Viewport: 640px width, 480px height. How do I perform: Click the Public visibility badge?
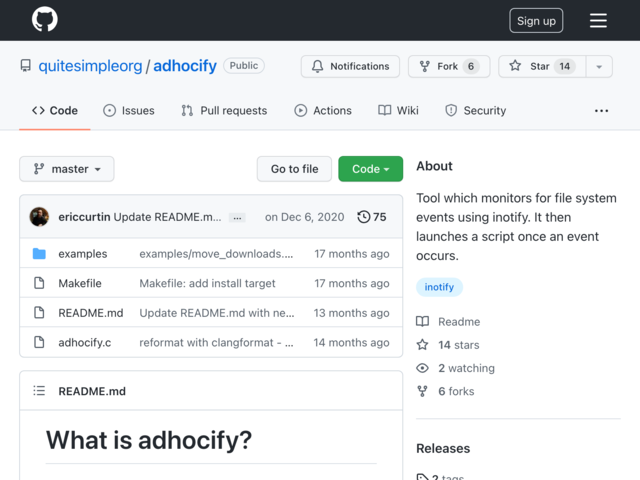pos(244,66)
